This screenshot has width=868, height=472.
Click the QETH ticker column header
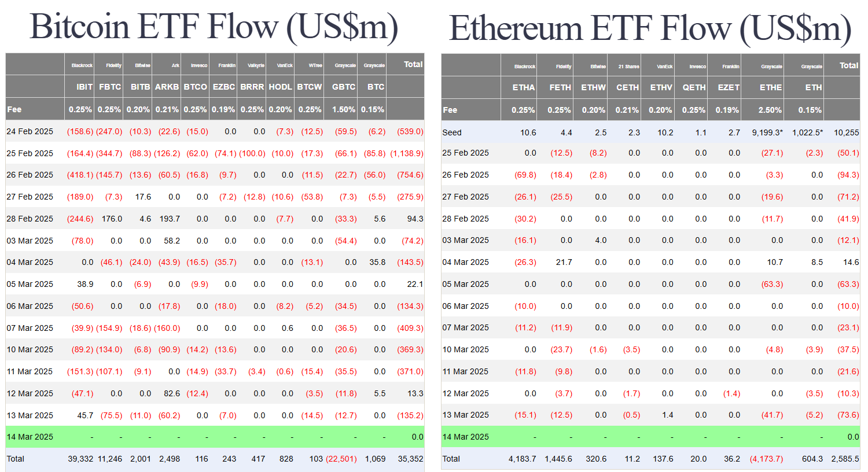694,87
